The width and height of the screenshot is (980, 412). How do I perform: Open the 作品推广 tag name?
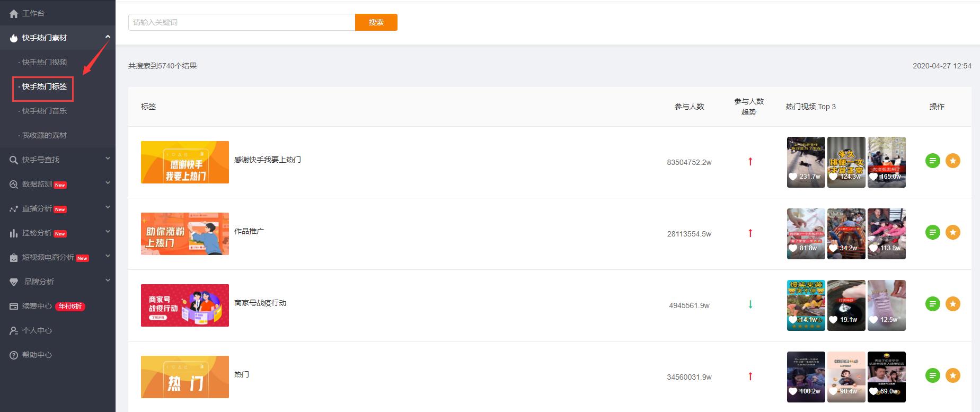pos(249,231)
